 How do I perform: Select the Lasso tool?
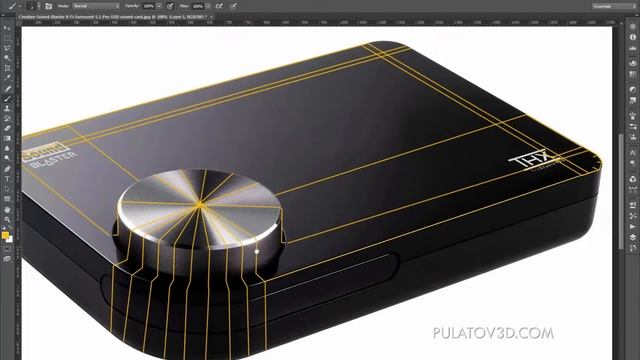coord(7,48)
